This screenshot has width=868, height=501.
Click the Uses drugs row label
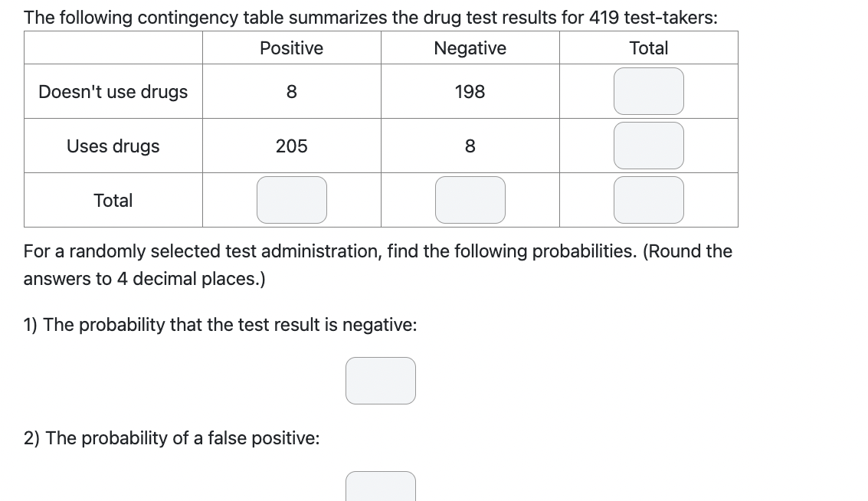click(113, 146)
